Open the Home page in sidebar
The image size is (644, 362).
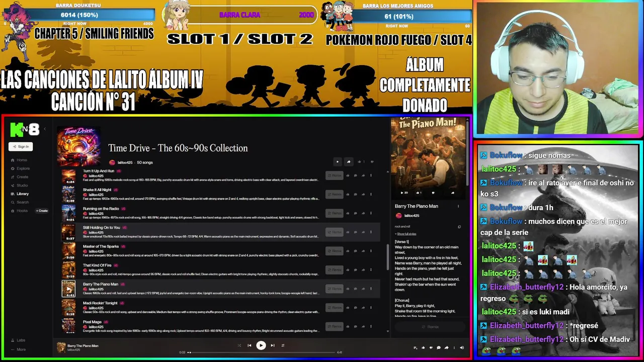[x=19, y=160]
